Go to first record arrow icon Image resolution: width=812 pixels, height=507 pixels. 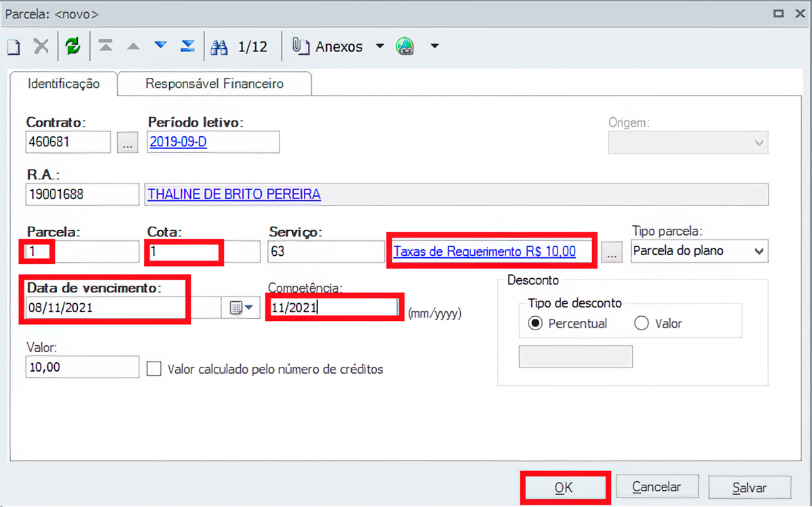point(106,47)
